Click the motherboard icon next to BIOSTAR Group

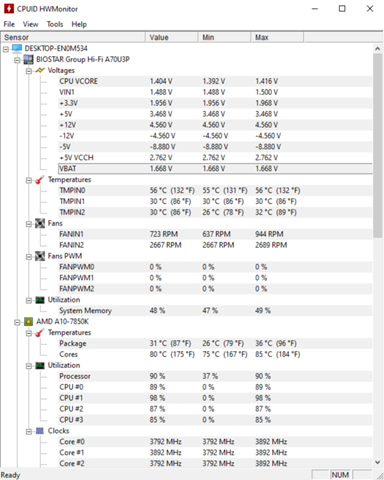(x=29, y=59)
